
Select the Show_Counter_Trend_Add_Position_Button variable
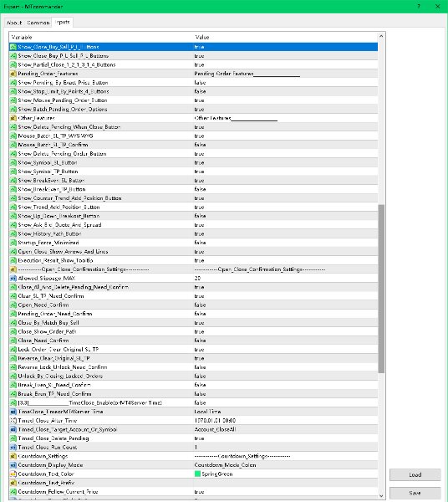tap(69, 198)
